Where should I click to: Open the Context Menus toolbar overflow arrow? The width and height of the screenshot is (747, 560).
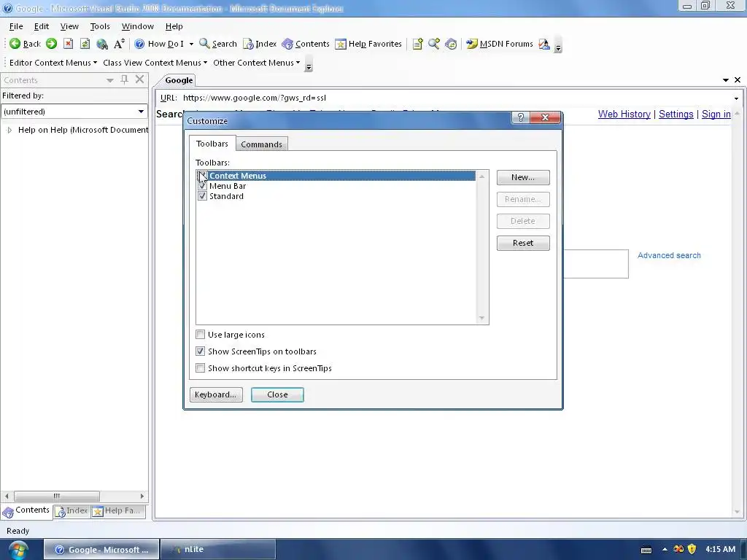309,63
